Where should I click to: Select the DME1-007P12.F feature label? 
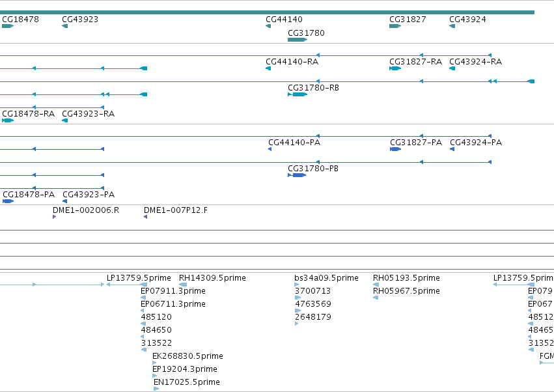(x=176, y=210)
